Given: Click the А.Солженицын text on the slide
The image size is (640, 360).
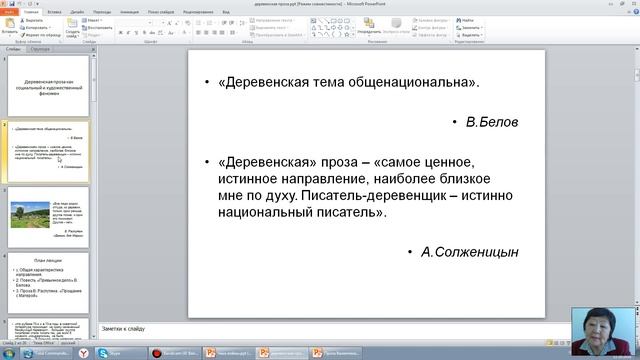Looking at the screenshot, I should pos(470,252).
